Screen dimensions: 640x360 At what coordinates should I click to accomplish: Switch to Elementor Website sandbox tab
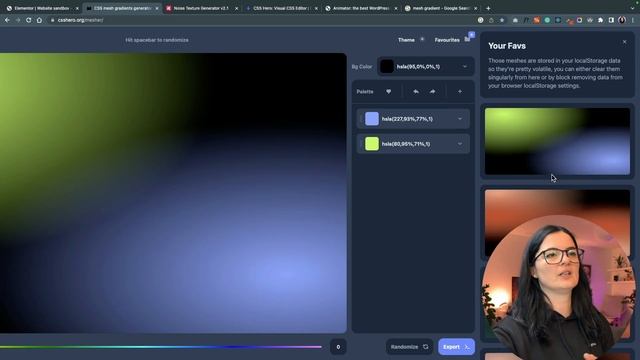pos(41,8)
